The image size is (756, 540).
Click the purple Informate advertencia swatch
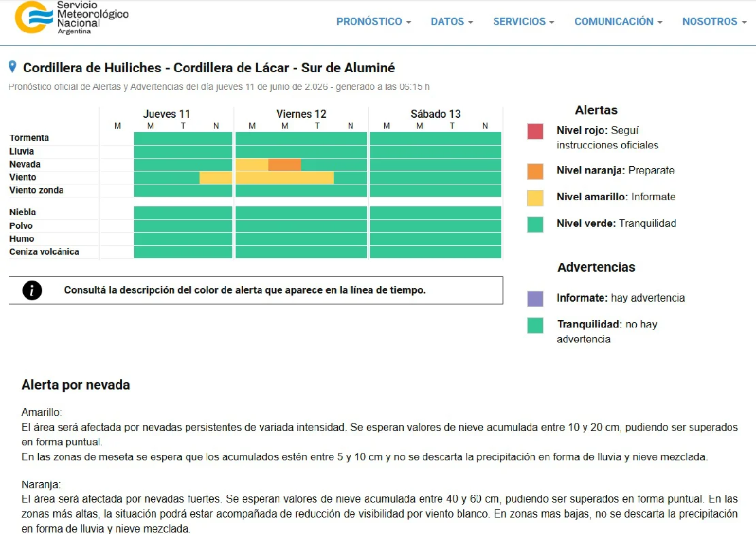535,298
